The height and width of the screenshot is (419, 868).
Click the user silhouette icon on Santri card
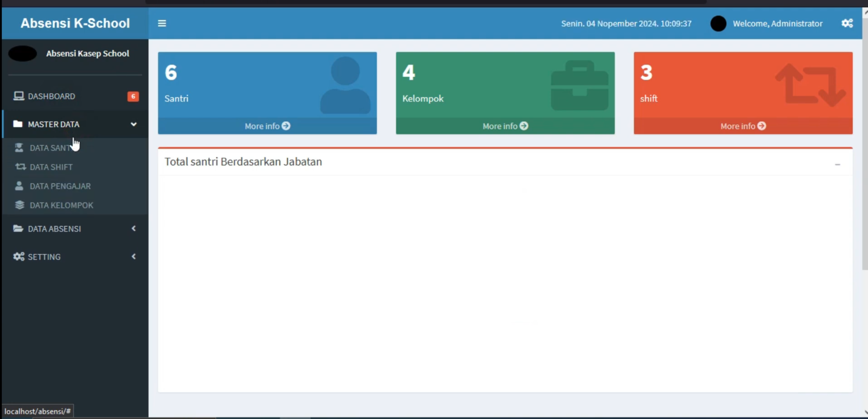(345, 85)
